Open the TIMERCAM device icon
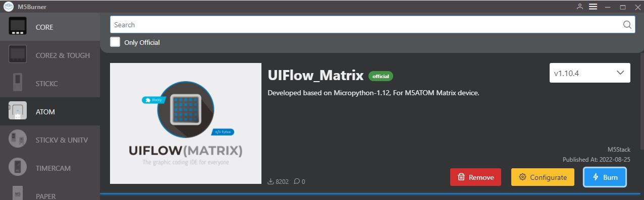Viewport: 644px width, 200px height. [18, 167]
